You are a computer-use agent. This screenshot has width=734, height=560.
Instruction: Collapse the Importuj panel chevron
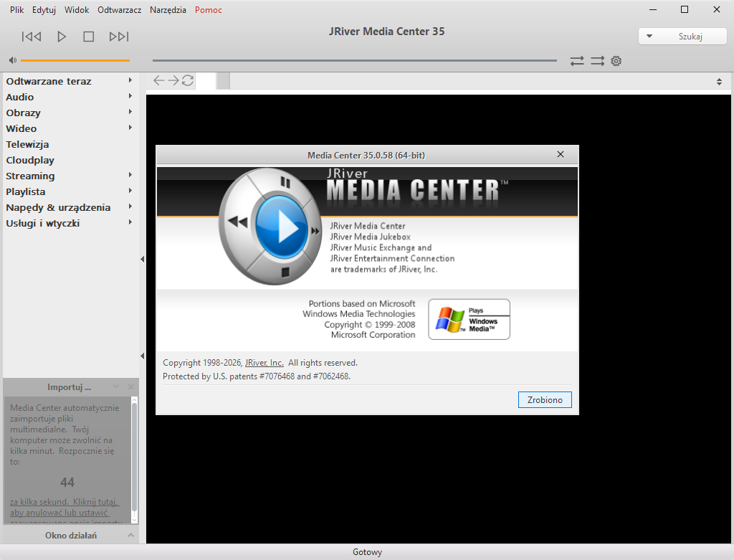115,386
